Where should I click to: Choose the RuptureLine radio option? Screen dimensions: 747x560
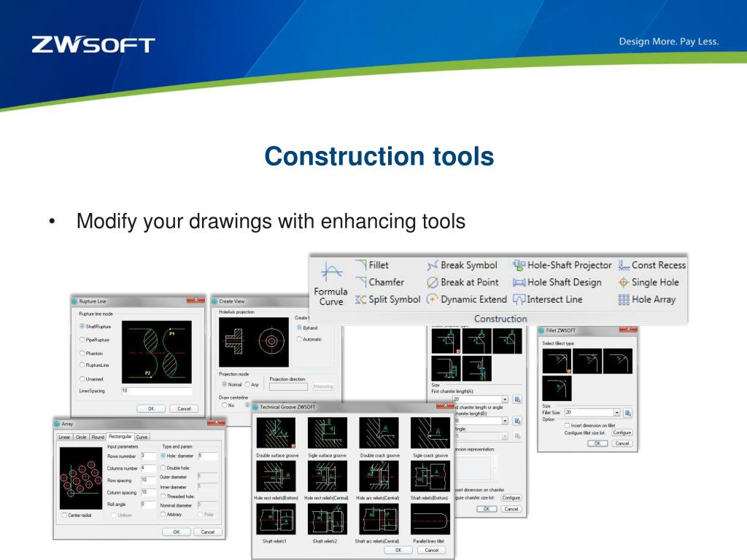pyautogui.click(x=82, y=365)
